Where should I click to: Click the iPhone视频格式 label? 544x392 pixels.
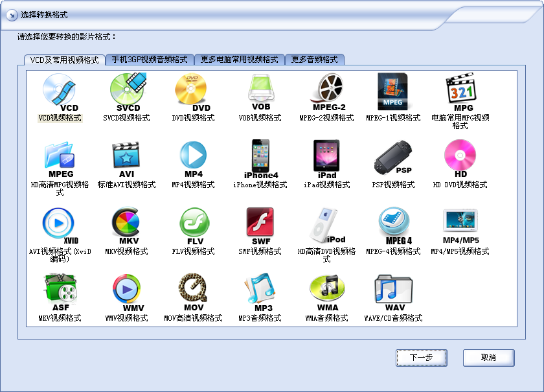coord(260,185)
